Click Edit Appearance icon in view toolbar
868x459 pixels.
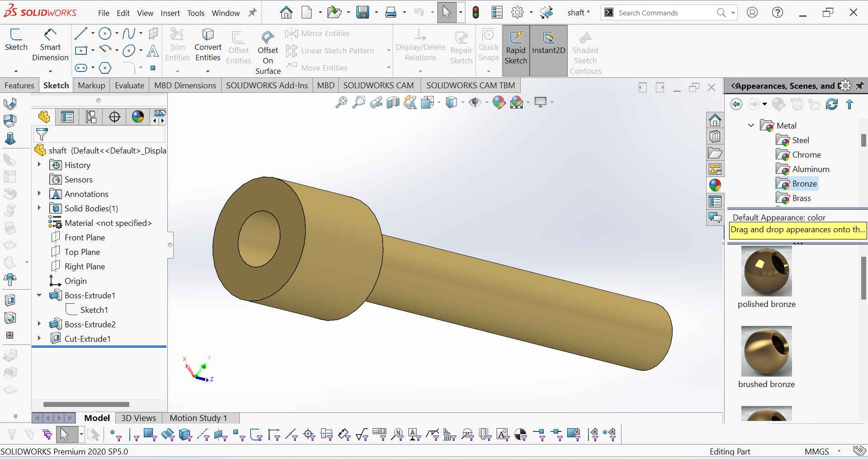pos(499,103)
